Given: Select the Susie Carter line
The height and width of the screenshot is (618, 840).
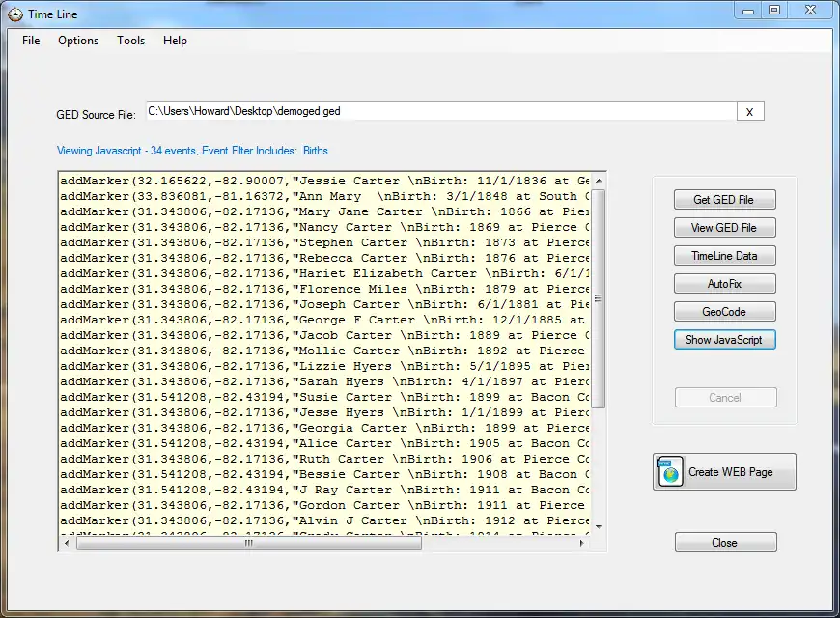Looking at the screenshot, I should [x=324, y=397].
